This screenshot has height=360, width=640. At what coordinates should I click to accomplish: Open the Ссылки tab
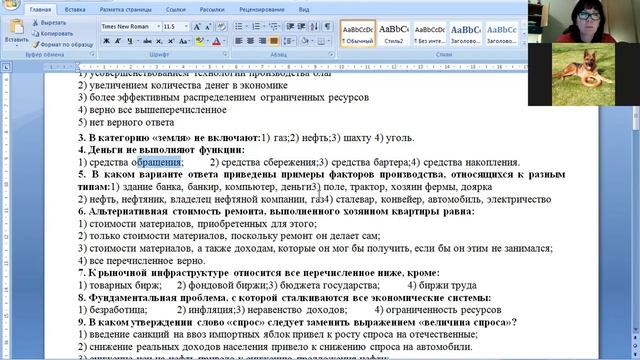pos(176,9)
